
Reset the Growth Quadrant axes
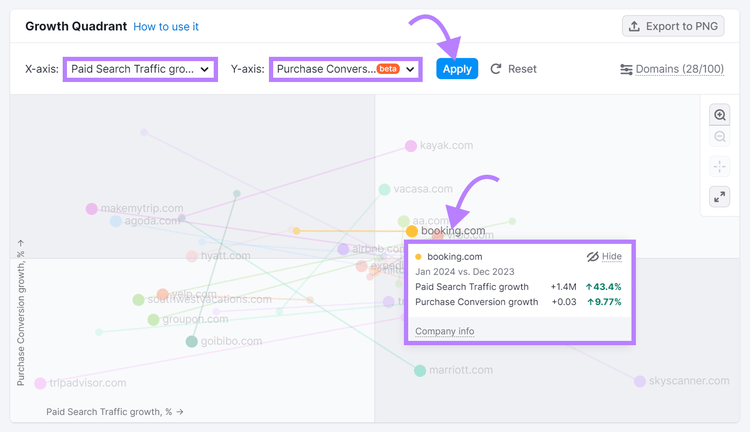tap(513, 69)
